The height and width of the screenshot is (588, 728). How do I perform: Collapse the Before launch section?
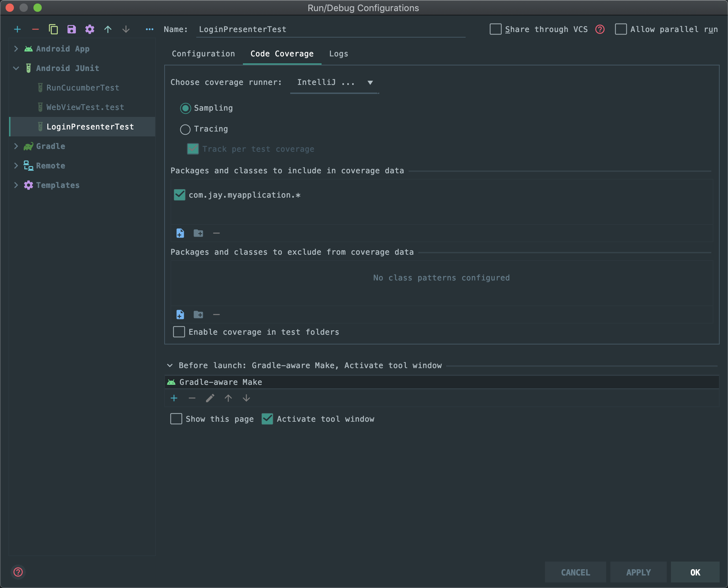click(x=170, y=365)
